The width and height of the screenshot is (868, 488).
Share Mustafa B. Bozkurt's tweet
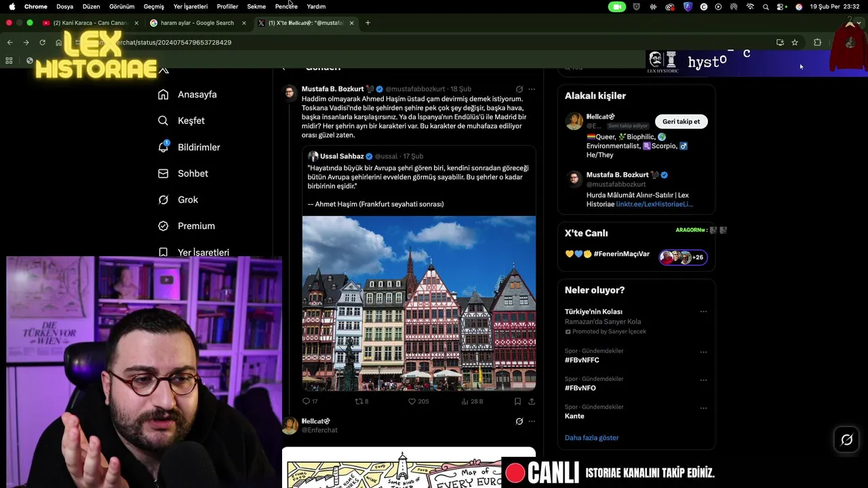click(532, 401)
